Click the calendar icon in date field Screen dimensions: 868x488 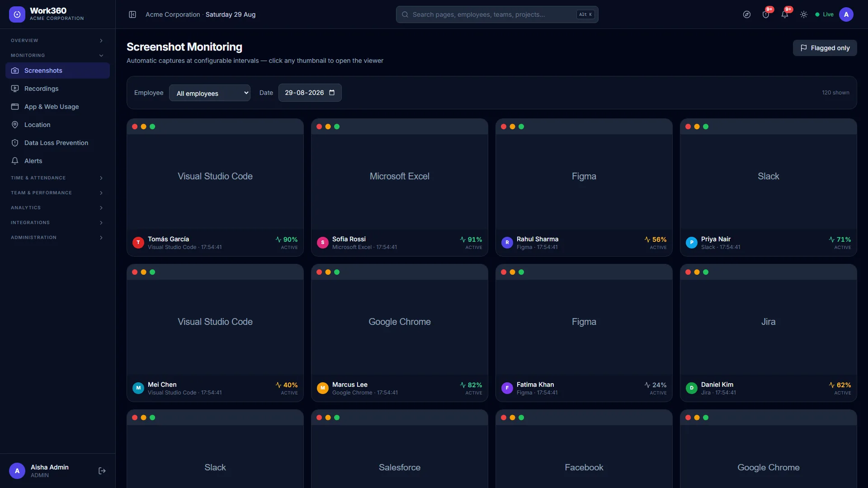(x=332, y=93)
